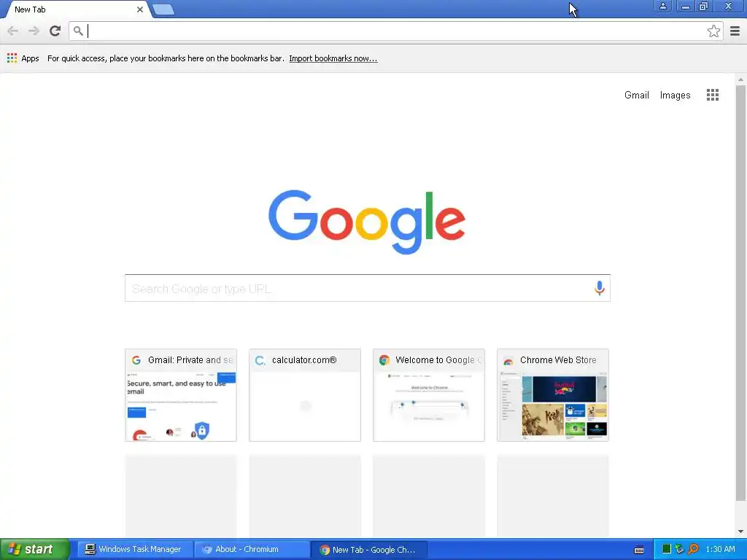Viewport: 747px width, 560px height.
Task: Focus the address bar
Action: point(395,31)
